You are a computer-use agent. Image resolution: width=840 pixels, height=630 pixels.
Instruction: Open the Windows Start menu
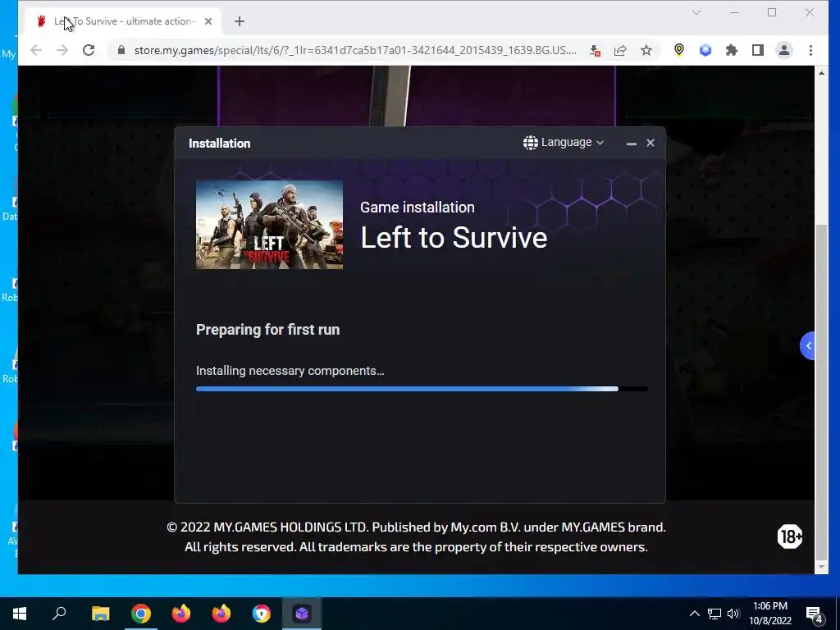[20, 614]
